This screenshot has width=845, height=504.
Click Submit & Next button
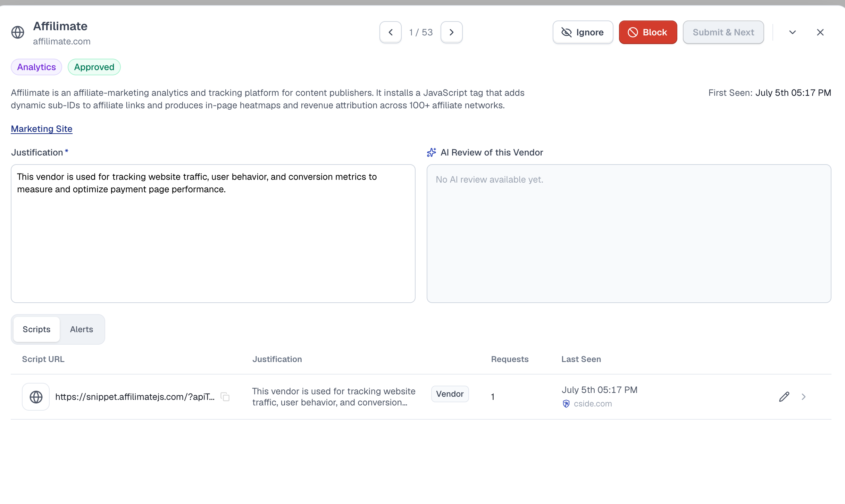(x=723, y=32)
